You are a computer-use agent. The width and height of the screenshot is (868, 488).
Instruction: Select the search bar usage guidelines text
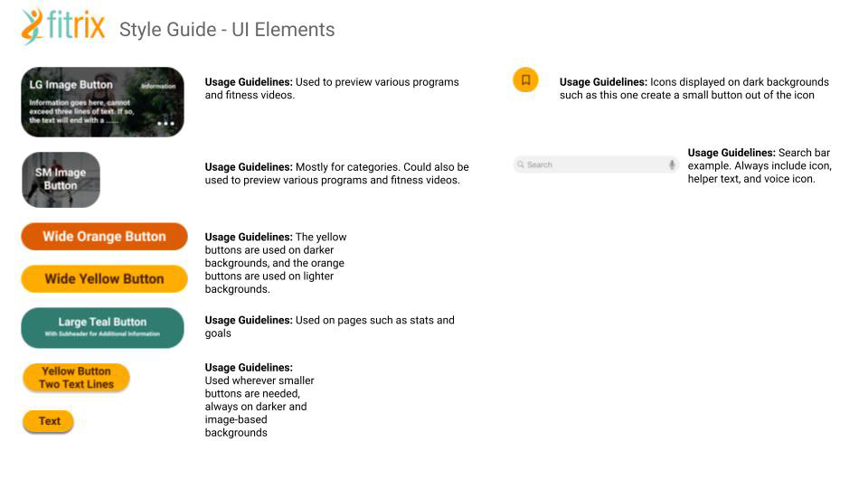tap(759, 165)
